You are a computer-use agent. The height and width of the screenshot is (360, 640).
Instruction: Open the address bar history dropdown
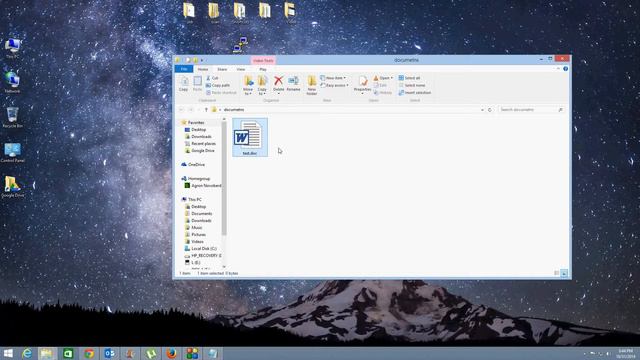(x=482, y=109)
